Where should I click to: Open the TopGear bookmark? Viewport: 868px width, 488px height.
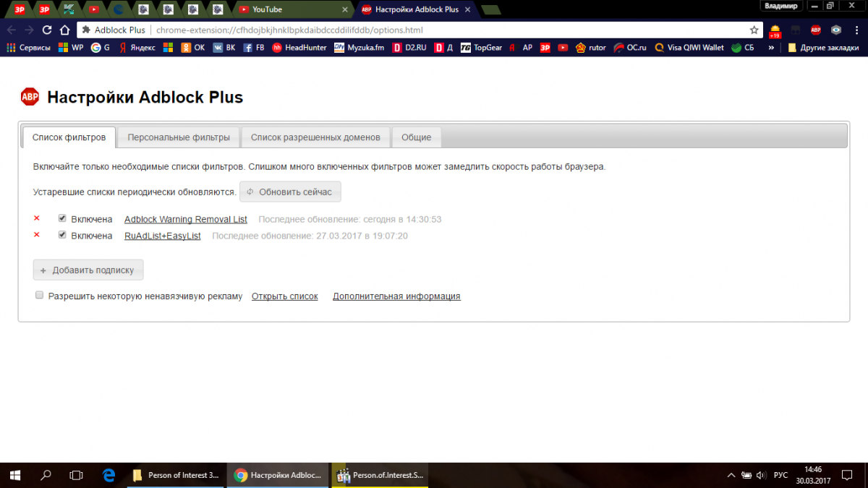(481, 48)
